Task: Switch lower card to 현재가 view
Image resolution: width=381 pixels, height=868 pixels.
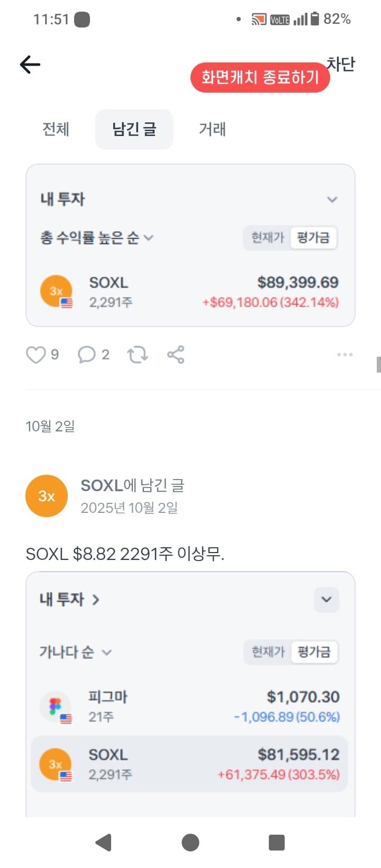Action: [268, 652]
